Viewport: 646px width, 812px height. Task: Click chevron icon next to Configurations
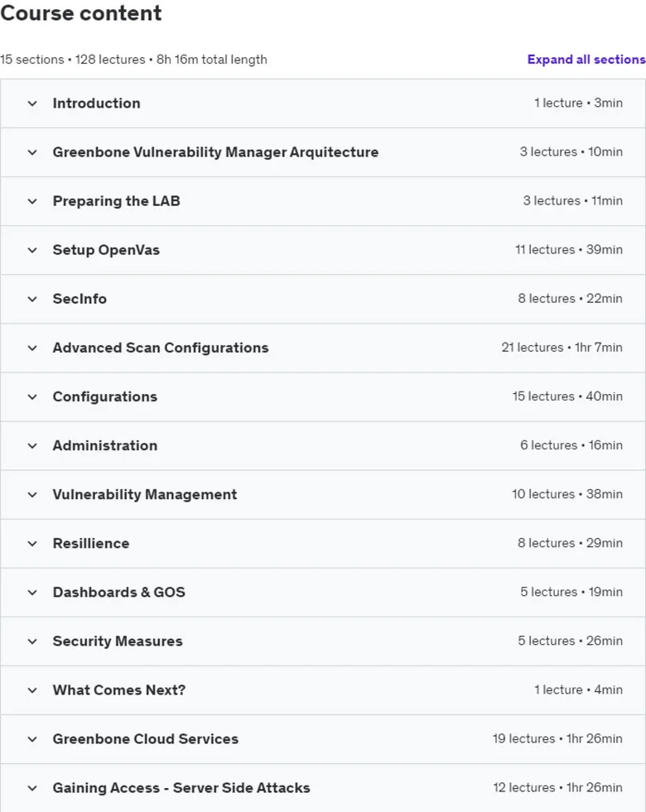click(32, 396)
